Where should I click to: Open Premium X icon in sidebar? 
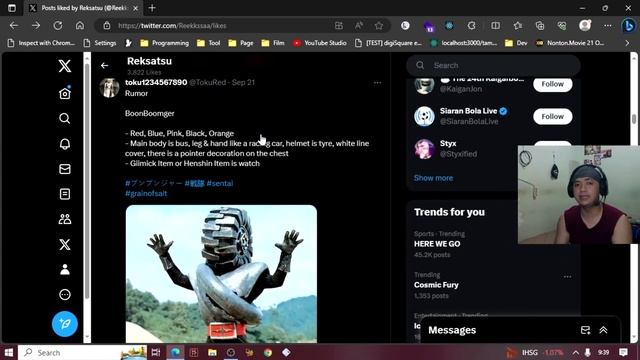coord(64,244)
